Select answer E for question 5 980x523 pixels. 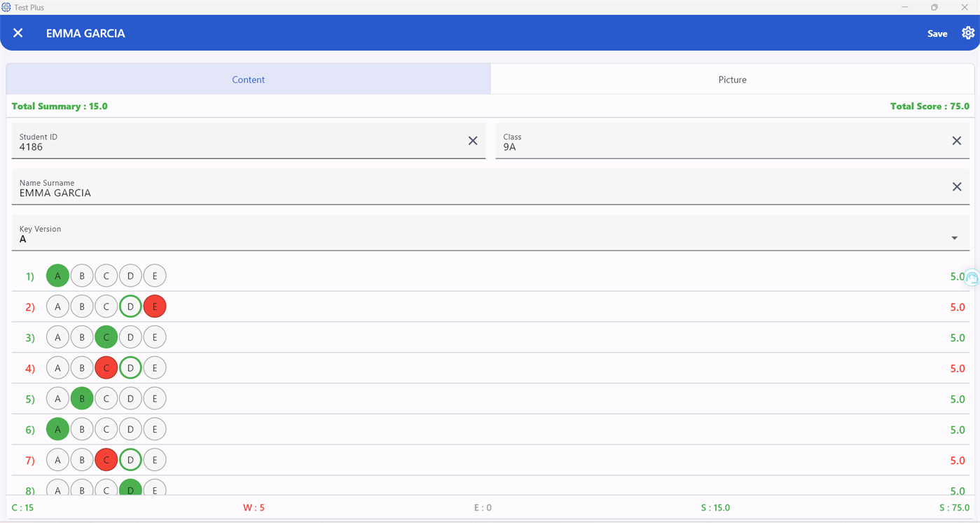[155, 398]
